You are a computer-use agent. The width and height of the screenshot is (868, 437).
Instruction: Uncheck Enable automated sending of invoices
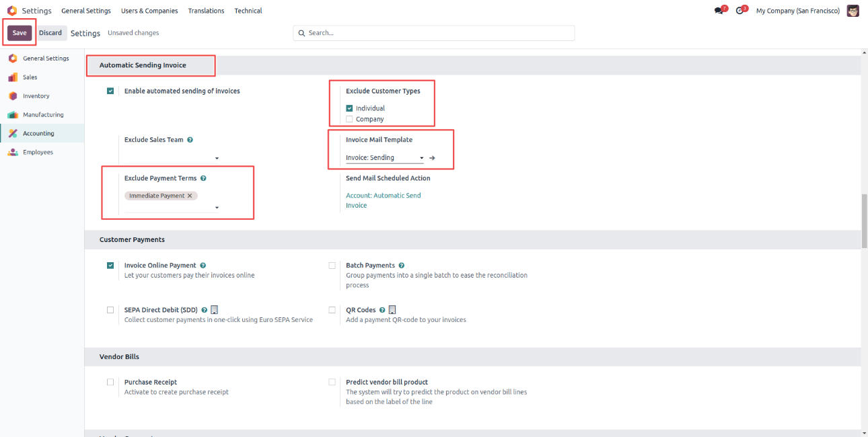pos(110,91)
